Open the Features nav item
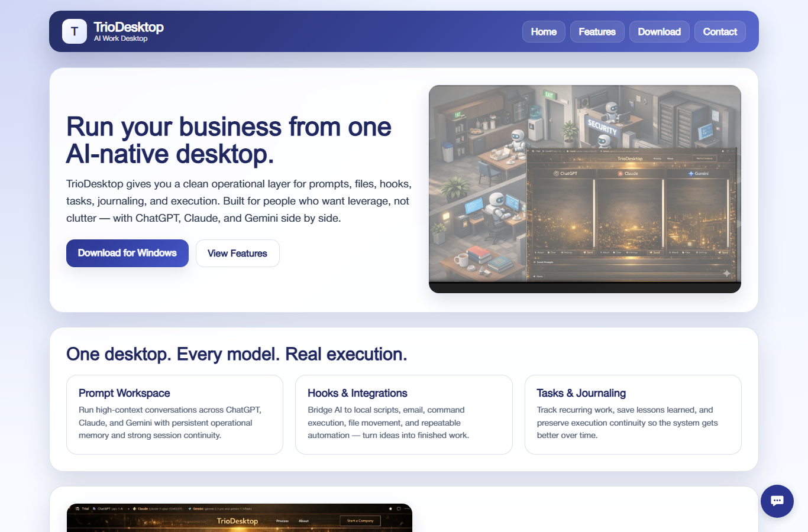The image size is (808, 532). pyautogui.click(x=597, y=32)
